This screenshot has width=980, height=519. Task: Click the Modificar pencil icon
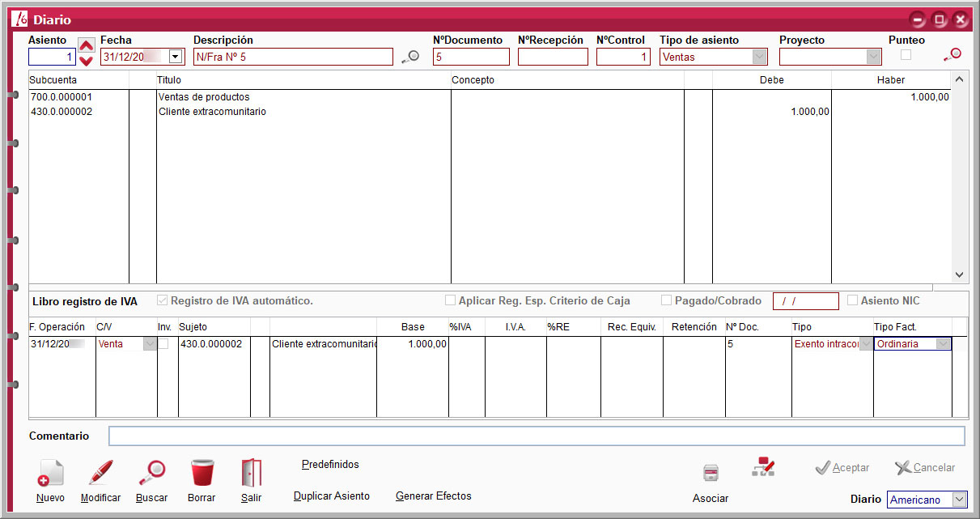[x=101, y=473]
